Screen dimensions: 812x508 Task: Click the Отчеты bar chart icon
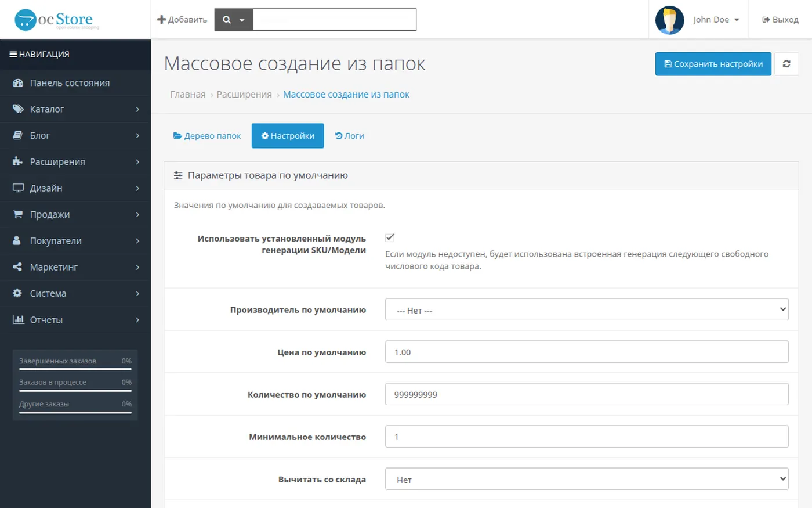click(x=18, y=319)
